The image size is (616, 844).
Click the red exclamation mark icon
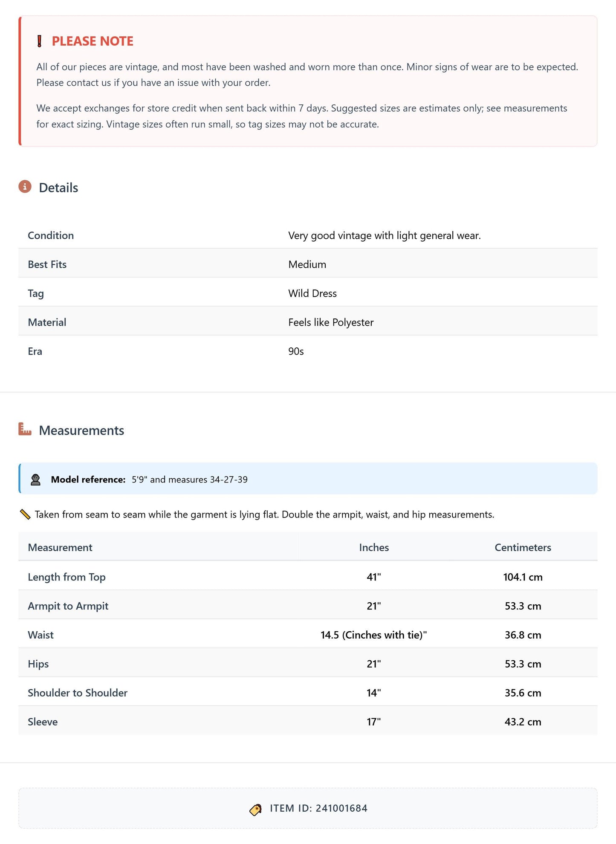(x=39, y=41)
